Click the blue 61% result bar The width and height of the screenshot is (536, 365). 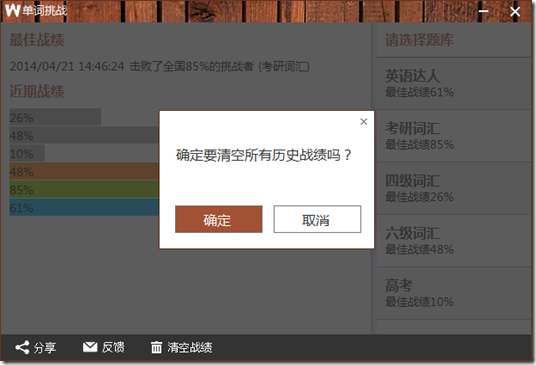pos(84,208)
